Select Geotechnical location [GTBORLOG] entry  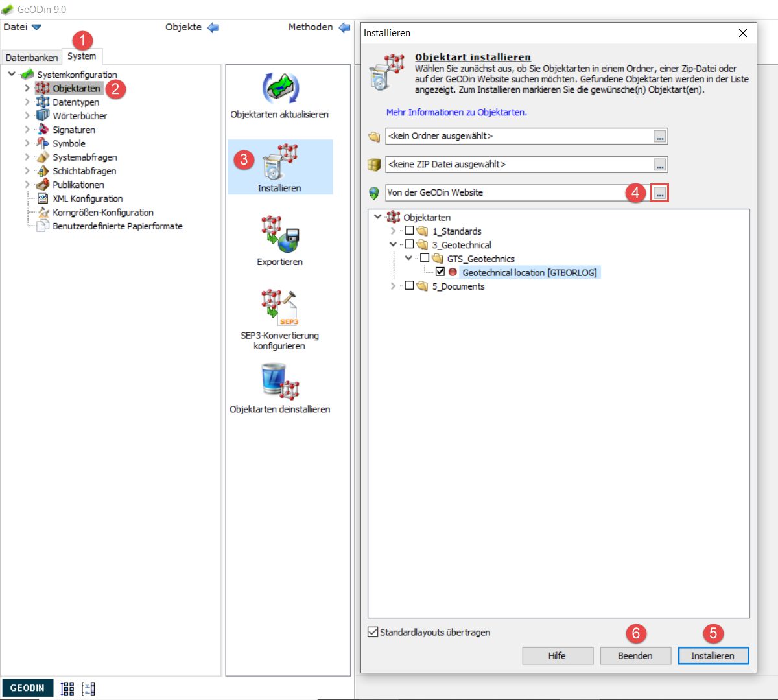(530, 272)
